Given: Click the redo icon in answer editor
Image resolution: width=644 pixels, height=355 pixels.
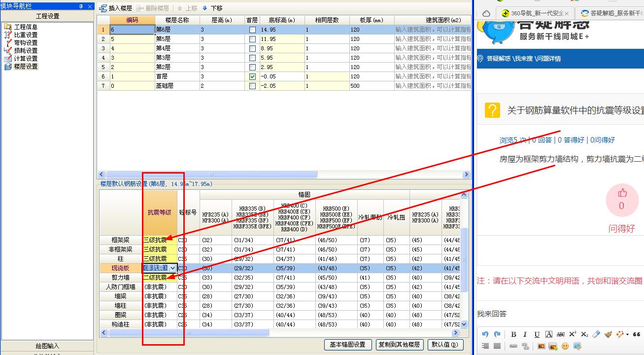Looking at the screenshot, I should point(497,334).
